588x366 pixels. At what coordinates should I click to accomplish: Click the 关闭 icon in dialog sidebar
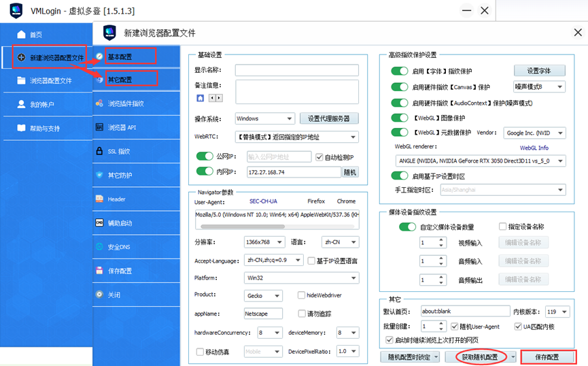pos(99,295)
